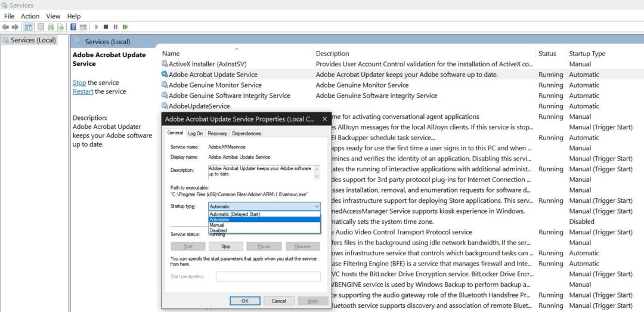The height and width of the screenshot is (312, 644).
Task: Click the Back arrow toolbar icon
Action: tap(5, 27)
